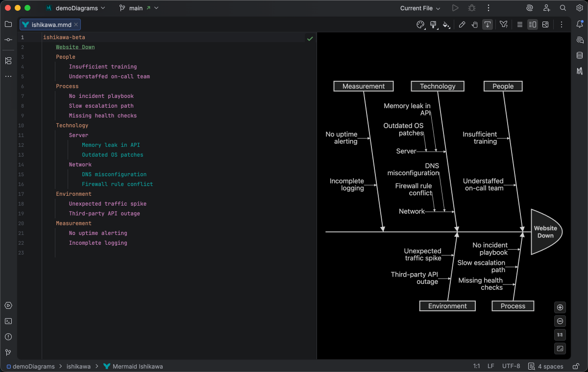Debug the current file

[x=472, y=8]
